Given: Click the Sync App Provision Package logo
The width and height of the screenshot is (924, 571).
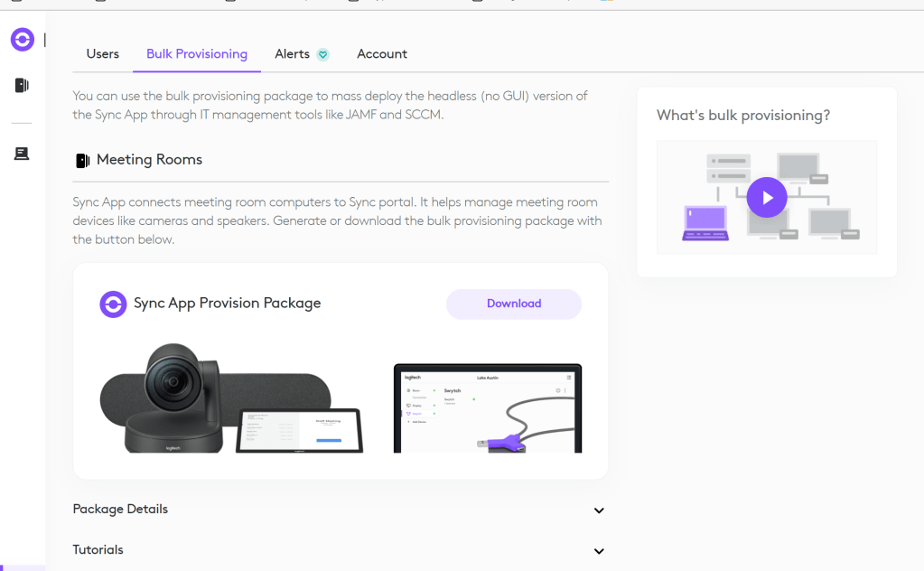Looking at the screenshot, I should [113, 304].
